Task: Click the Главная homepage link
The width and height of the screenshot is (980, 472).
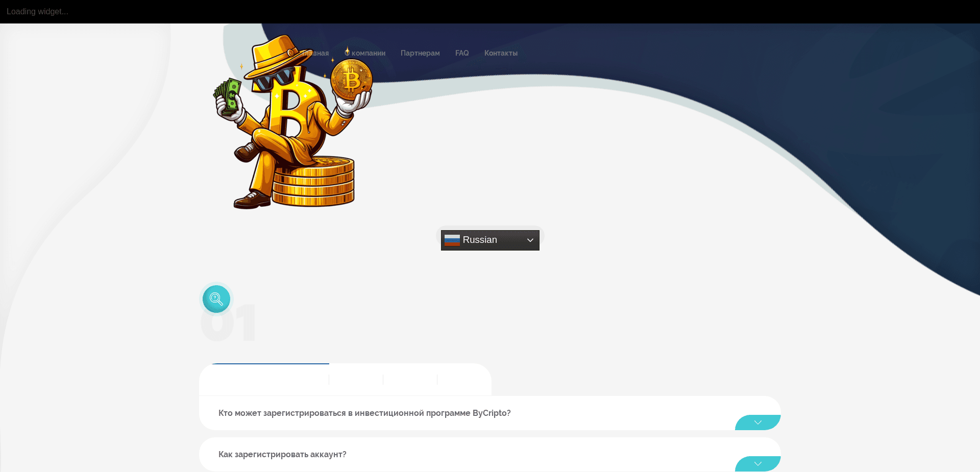Action: tap(316, 53)
